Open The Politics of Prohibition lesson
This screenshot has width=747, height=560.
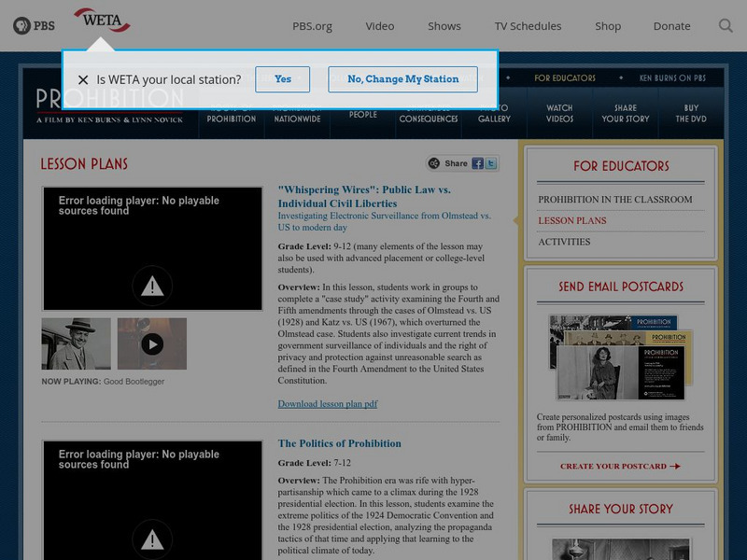339,443
